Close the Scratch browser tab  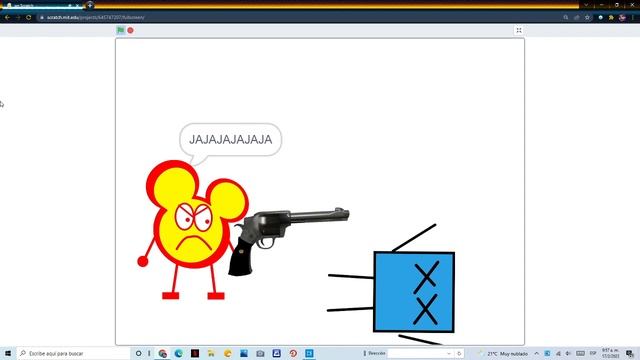pos(77,6)
